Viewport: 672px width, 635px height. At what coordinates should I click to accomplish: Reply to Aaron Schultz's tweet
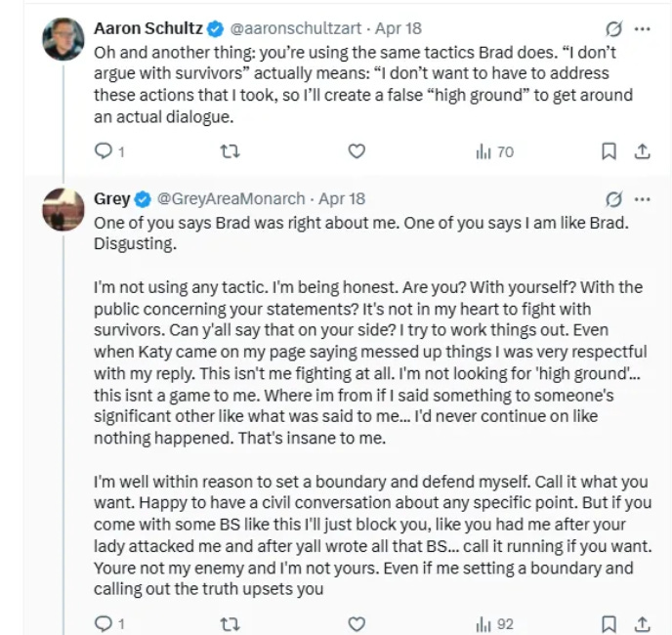pyautogui.click(x=103, y=151)
